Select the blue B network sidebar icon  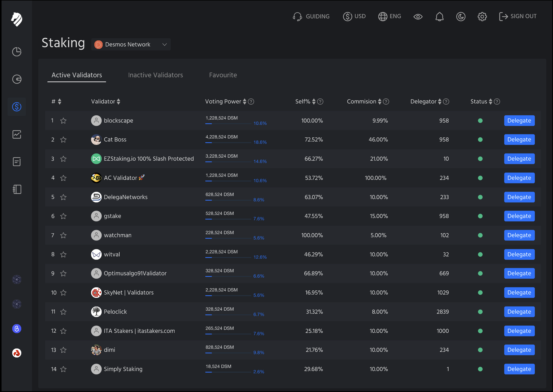(x=17, y=329)
